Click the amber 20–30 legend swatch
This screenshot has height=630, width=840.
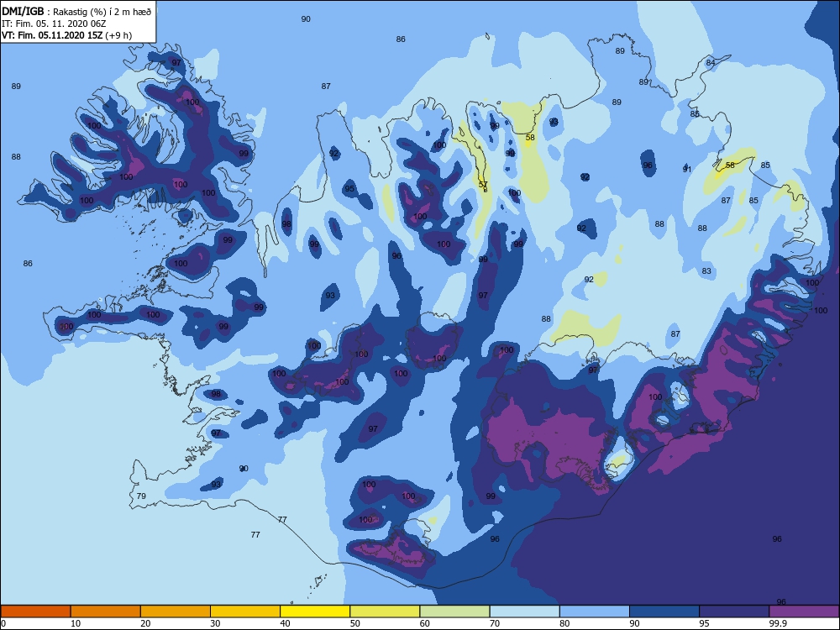(x=176, y=612)
